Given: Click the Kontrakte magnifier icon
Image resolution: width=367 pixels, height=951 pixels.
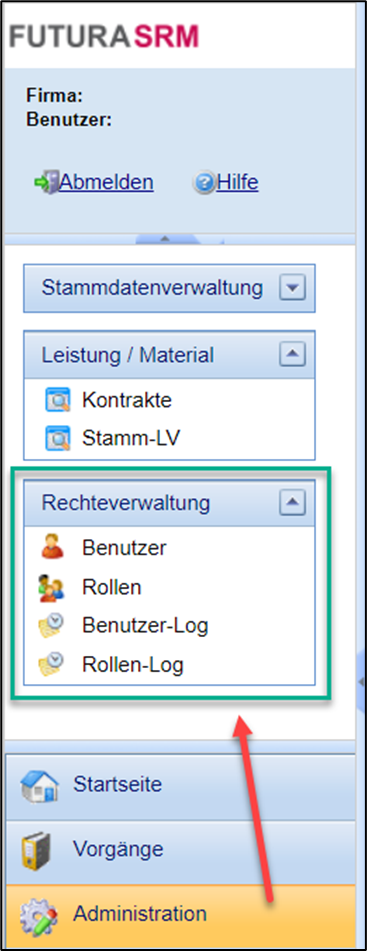Looking at the screenshot, I should pyautogui.click(x=58, y=400).
